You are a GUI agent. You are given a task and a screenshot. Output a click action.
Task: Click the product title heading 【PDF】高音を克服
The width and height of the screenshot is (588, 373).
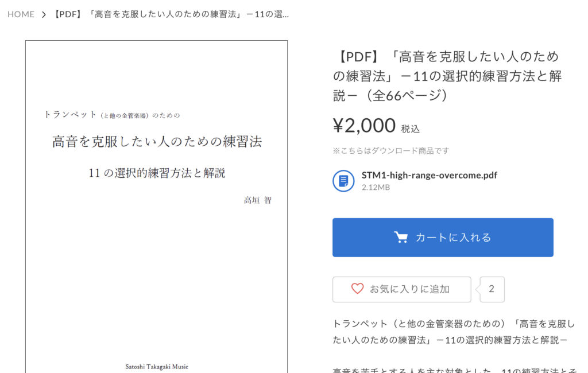[x=448, y=76]
